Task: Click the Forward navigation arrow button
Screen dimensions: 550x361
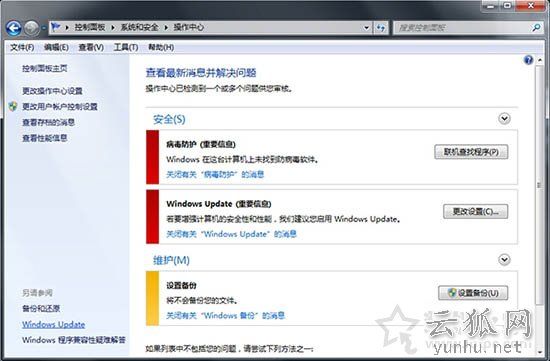Action: [x=32, y=27]
